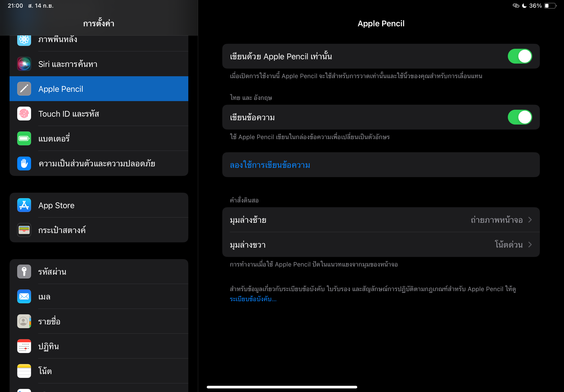Toggle เขียนด้วย Apple Pencil เท่านั้น switch

click(520, 56)
